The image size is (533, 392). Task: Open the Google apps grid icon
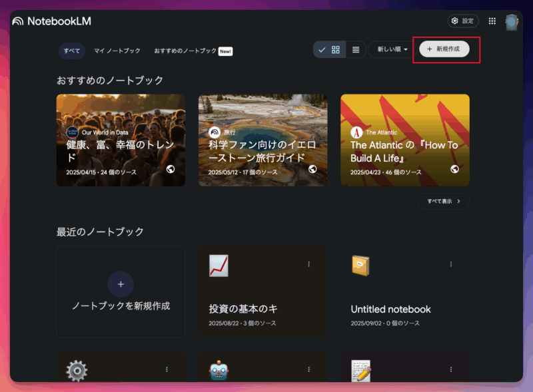[x=492, y=21]
